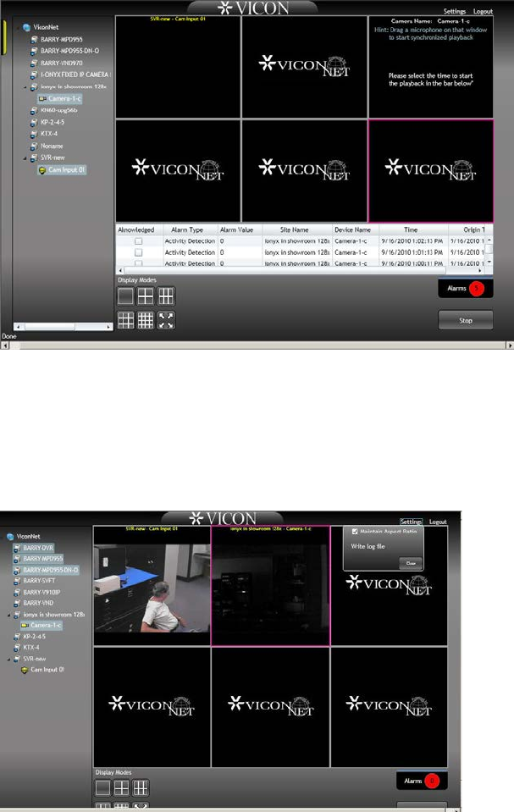Image resolution: width=514 pixels, height=812 pixels.
Task: Collapse SVR-new node in upper tree
Action: pyautogui.click(x=25, y=158)
